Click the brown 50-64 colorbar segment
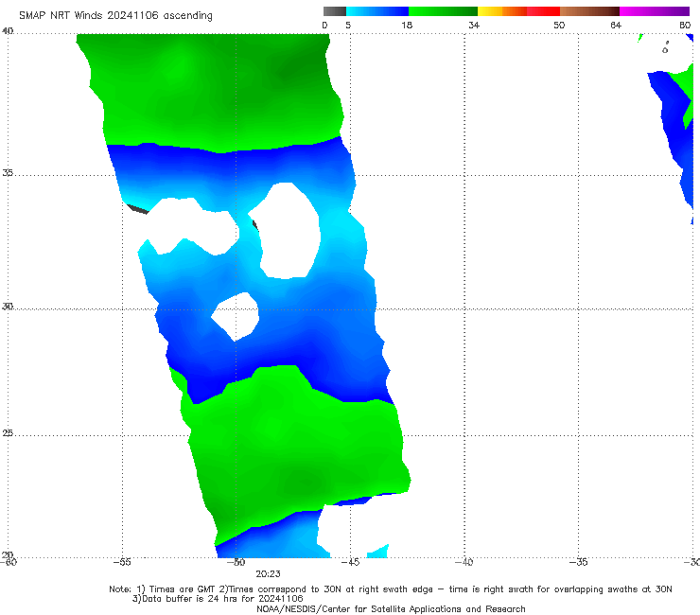Screen dimensions: 700x615 pyautogui.click(x=589, y=11)
